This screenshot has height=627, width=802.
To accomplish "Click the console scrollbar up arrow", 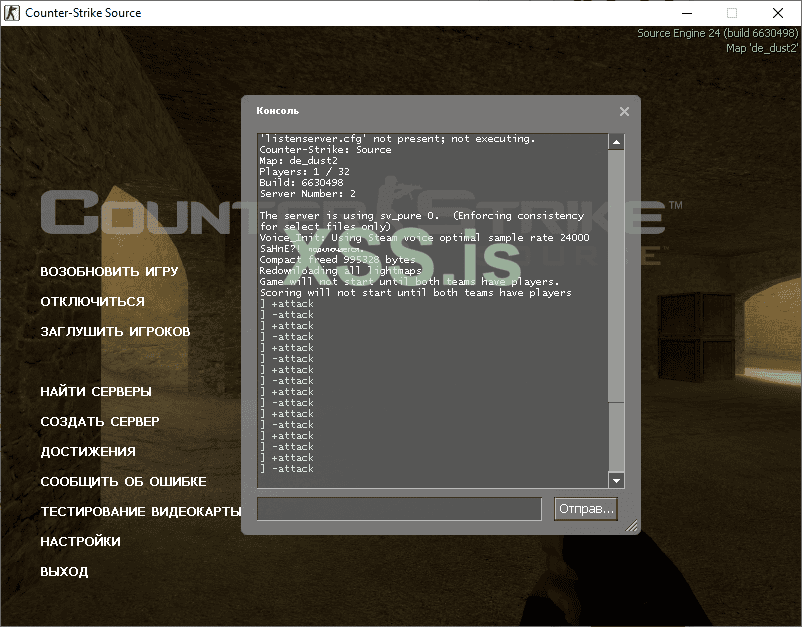I will 616,142.
